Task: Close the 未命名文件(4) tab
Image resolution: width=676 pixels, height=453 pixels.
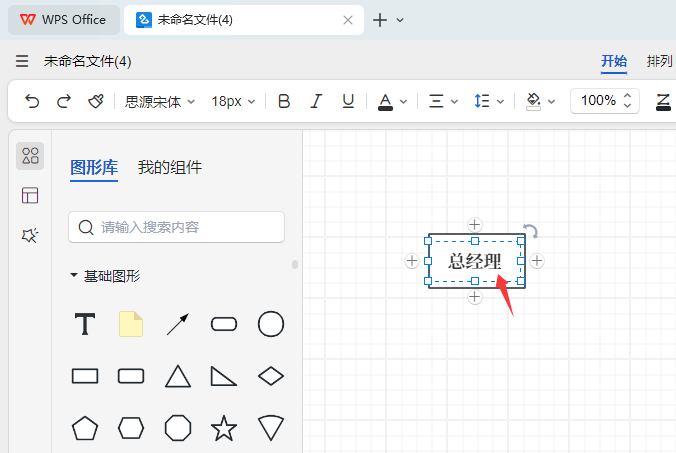Action: coord(348,20)
